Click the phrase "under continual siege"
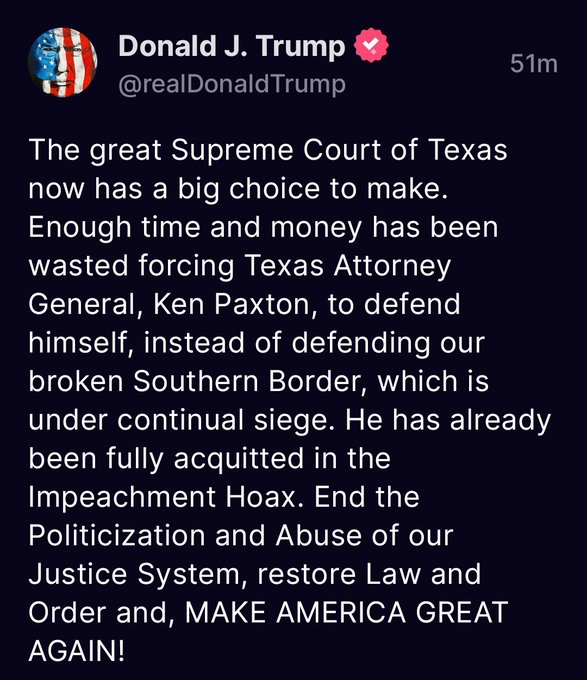 pyautogui.click(x=182, y=421)
